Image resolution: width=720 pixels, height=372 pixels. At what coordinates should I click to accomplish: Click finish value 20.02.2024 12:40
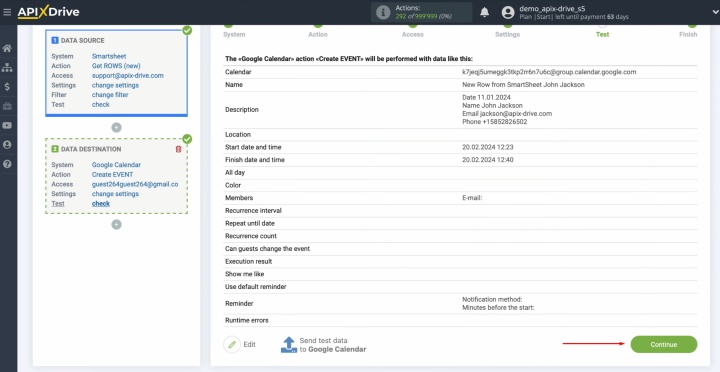488,160
